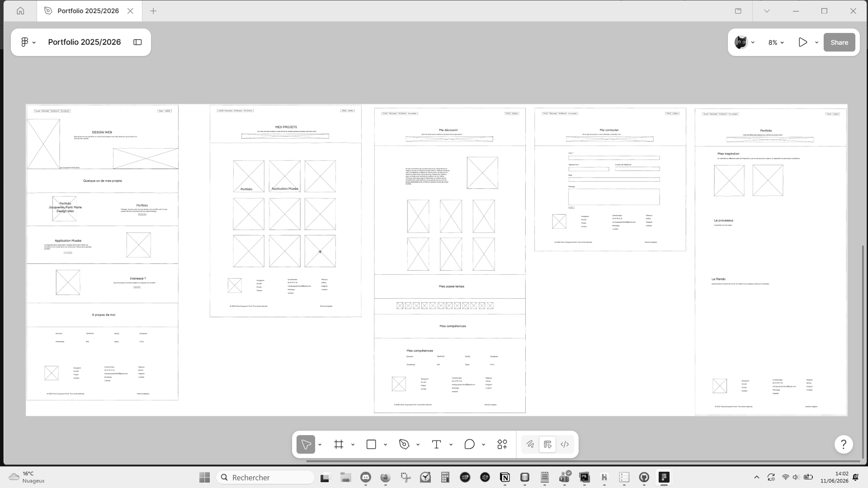This screenshot has height=488, width=868.
Task: Expand the Shape tools dropdown arrow
Action: tap(385, 445)
